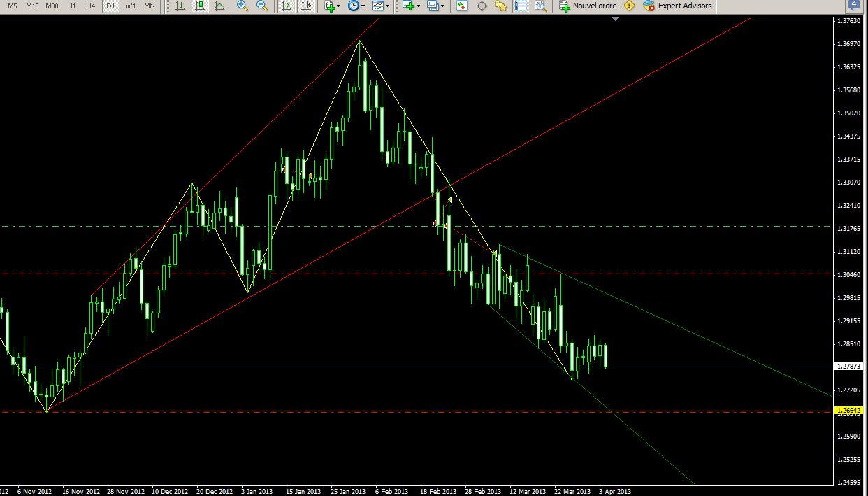This screenshot has width=868, height=496.
Task: Click the yellow price label 1.26642
Action: 848,411
